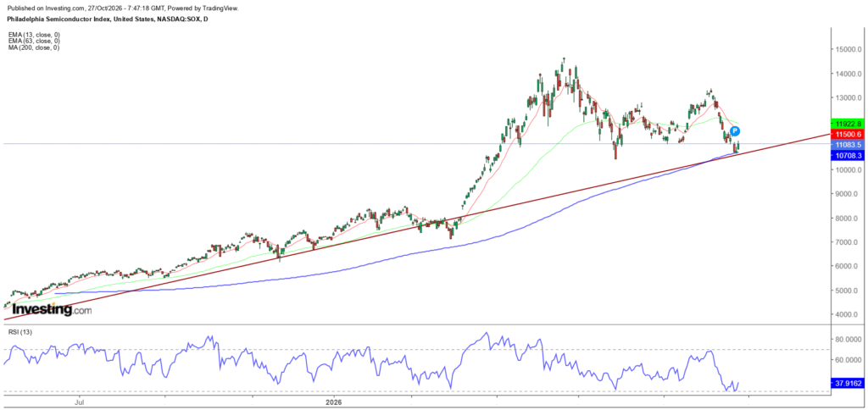Click the 6000.0 price axis label

coord(848,266)
